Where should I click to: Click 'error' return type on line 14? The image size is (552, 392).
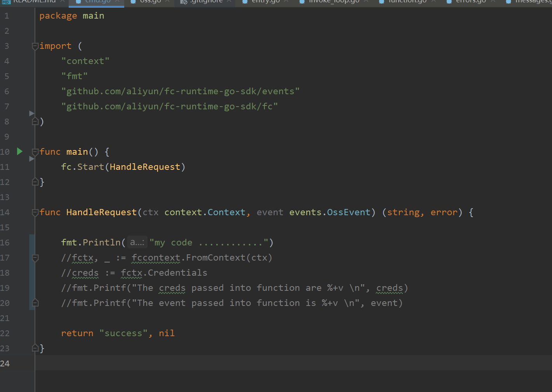(444, 212)
